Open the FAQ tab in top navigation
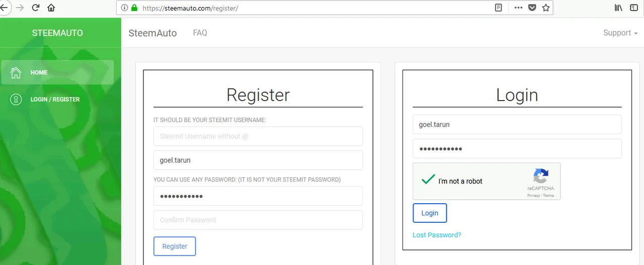Image resolution: width=644 pixels, height=265 pixels. coord(200,33)
